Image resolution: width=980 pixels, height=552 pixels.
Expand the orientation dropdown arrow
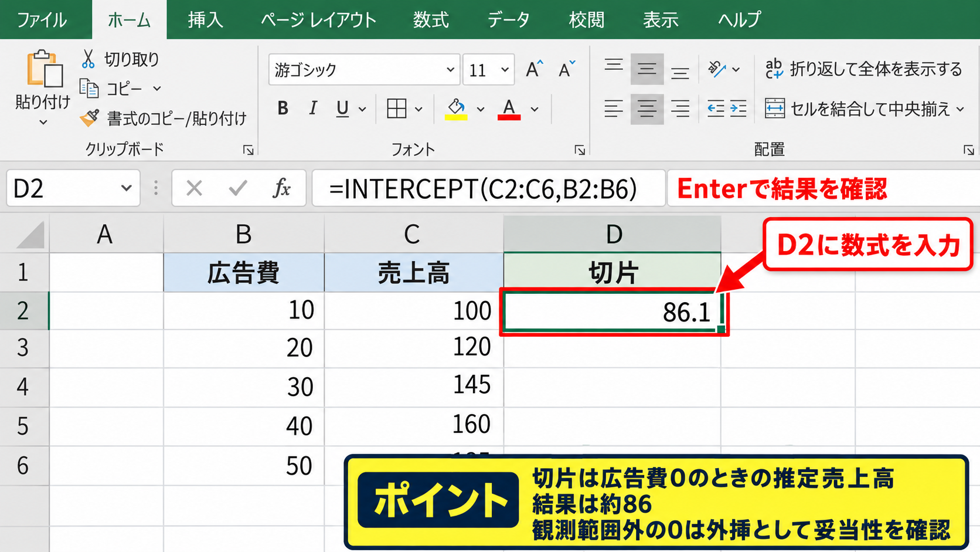[x=736, y=70]
